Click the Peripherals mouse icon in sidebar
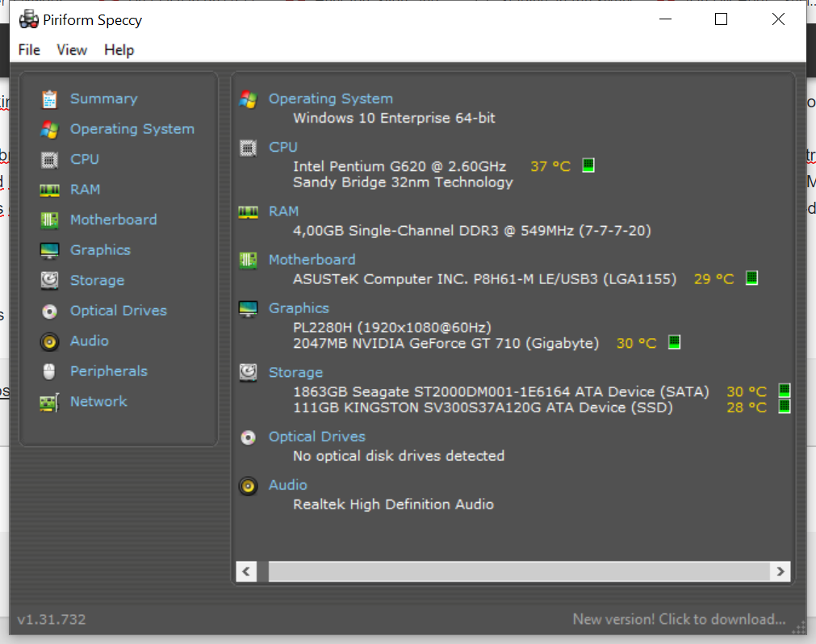Image resolution: width=816 pixels, height=644 pixels. (49, 371)
